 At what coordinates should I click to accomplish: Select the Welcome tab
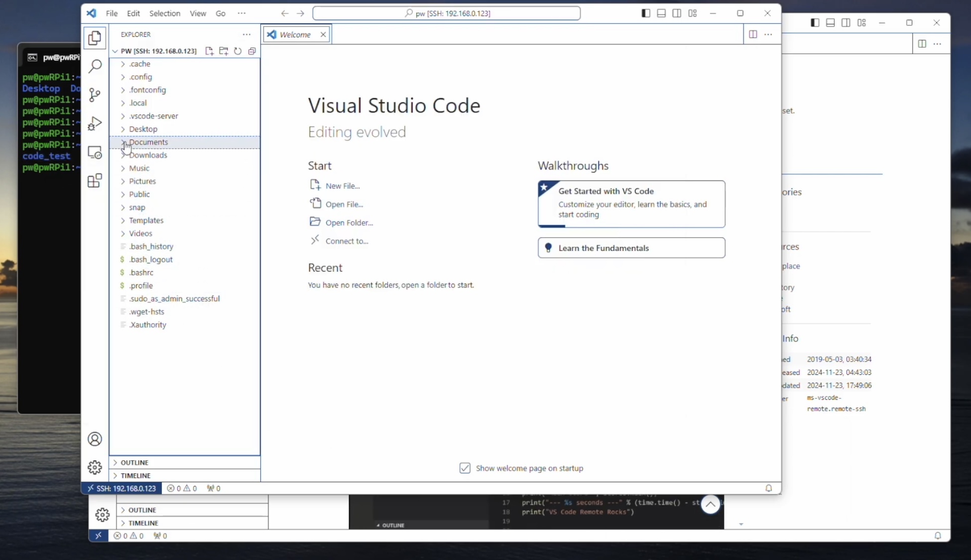[x=295, y=34]
